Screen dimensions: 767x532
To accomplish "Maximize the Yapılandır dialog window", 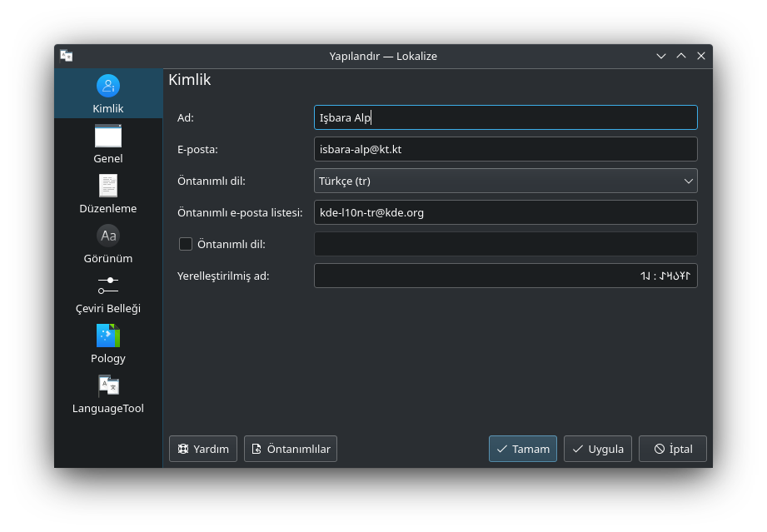I will pyautogui.click(x=681, y=56).
